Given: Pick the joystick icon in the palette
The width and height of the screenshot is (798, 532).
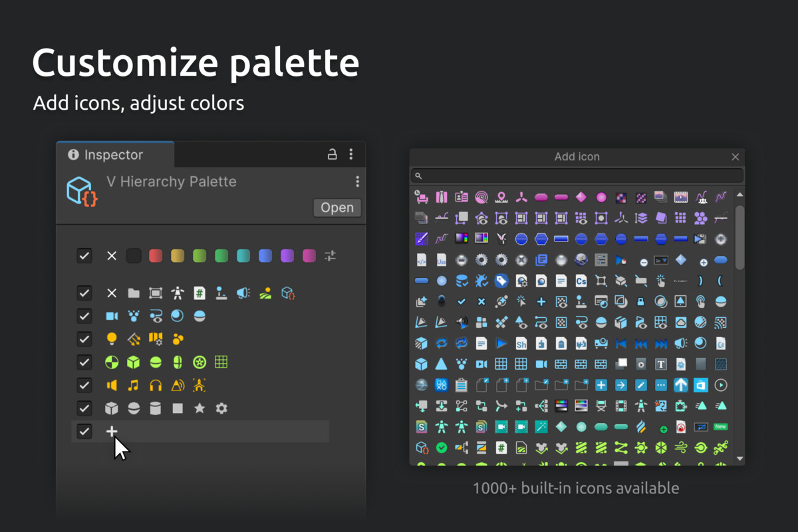Looking at the screenshot, I should click(221, 293).
